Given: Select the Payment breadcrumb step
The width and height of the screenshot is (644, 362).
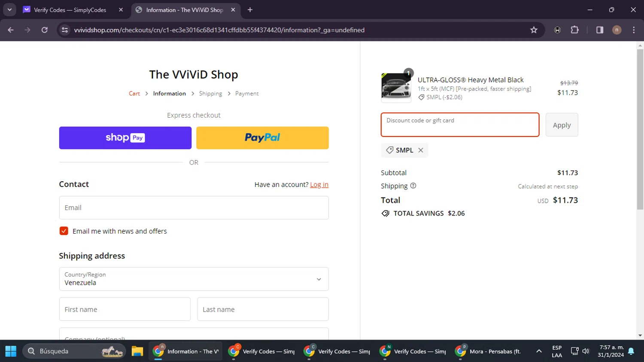Looking at the screenshot, I should pos(247,94).
